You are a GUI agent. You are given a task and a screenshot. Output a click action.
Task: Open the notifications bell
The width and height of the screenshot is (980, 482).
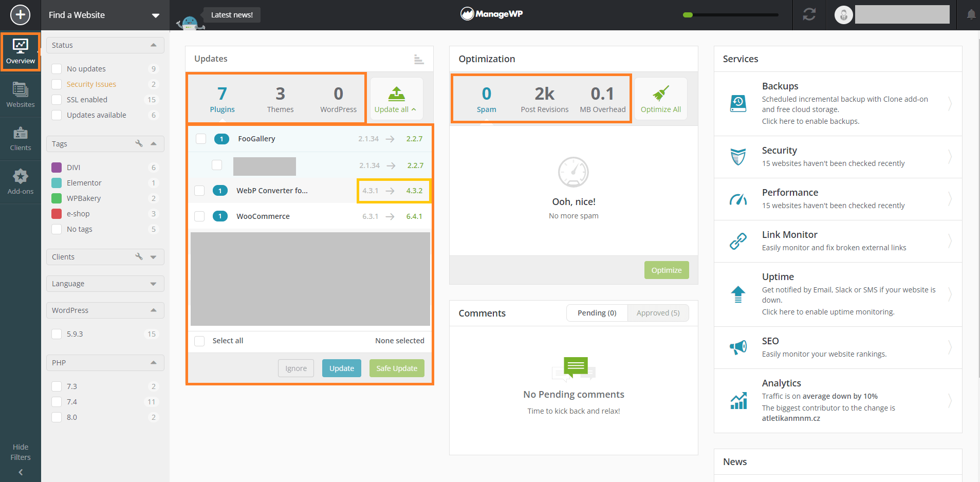971,14
